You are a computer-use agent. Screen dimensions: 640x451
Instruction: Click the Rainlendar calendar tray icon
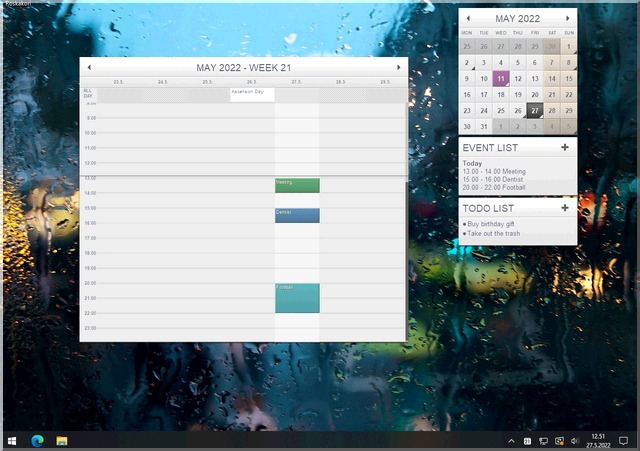[527, 441]
